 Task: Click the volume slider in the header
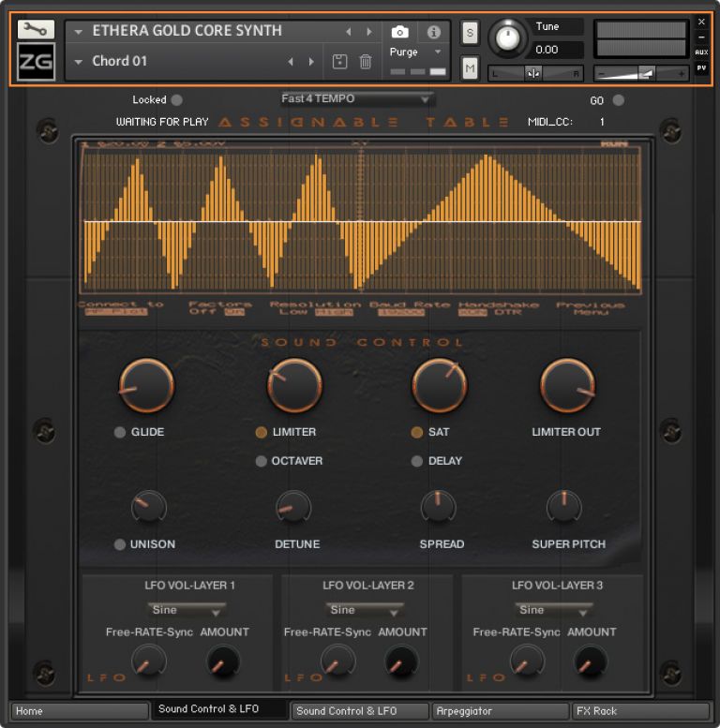[640, 73]
